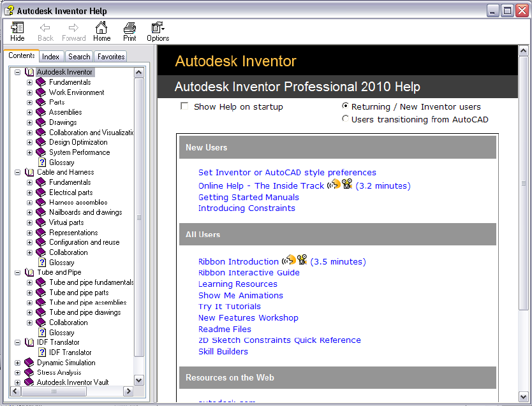
Task: Click contents tree vertical scrollbar thumb
Action: [x=139, y=217]
